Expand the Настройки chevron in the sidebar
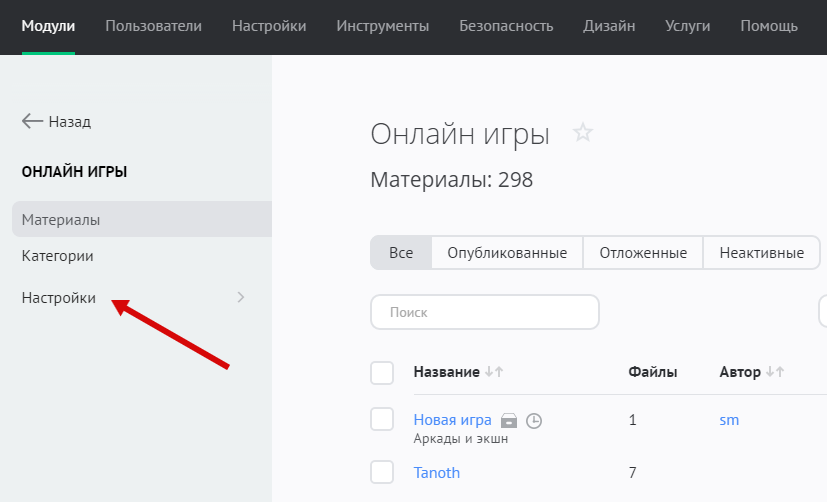This screenshot has height=502, width=827. click(x=240, y=297)
